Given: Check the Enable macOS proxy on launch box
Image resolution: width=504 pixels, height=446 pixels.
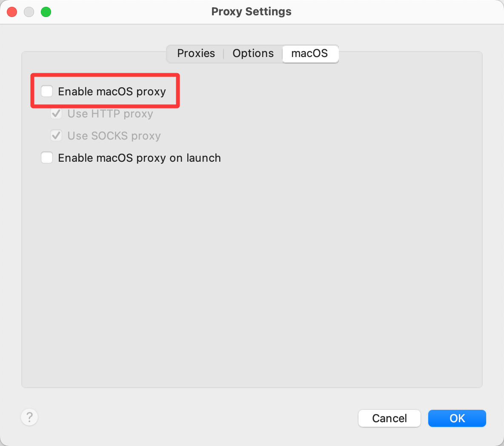Looking at the screenshot, I should [x=47, y=158].
